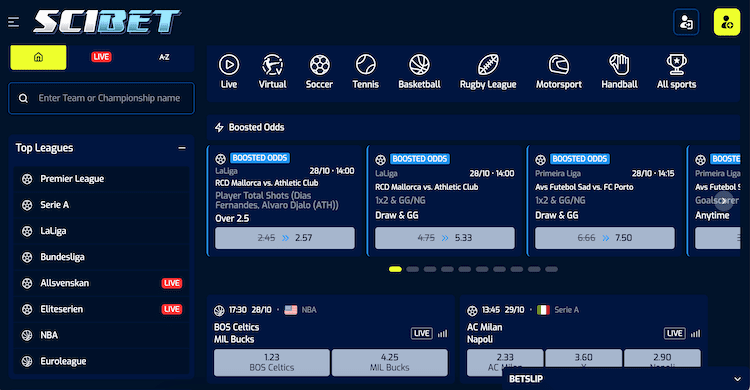The width and height of the screenshot is (750, 390).
Task: Switch to the A-Z tab
Action: 164,57
